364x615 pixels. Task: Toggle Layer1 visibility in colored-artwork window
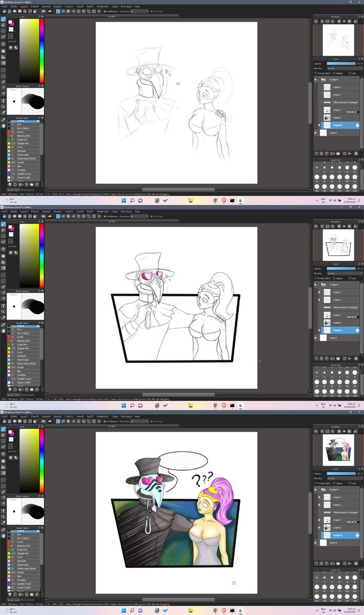point(315,543)
